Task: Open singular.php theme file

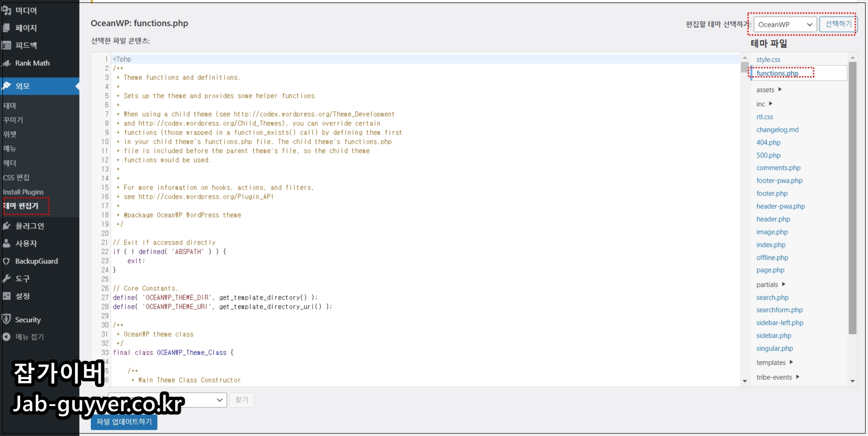Action: [x=774, y=348]
